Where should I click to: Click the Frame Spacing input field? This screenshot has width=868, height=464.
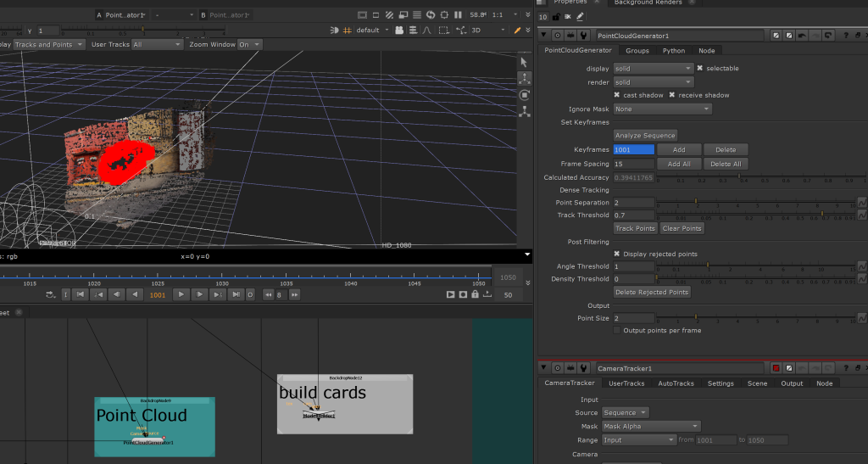click(634, 164)
